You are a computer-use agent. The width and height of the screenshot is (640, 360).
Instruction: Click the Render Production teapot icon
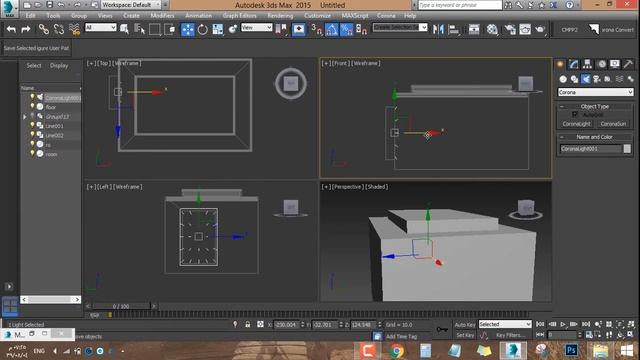540,29
